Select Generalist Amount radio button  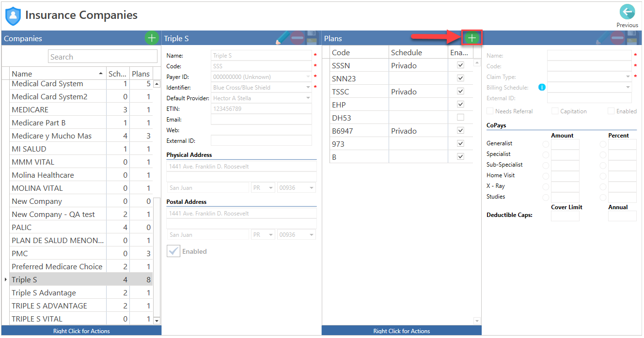click(546, 144)
